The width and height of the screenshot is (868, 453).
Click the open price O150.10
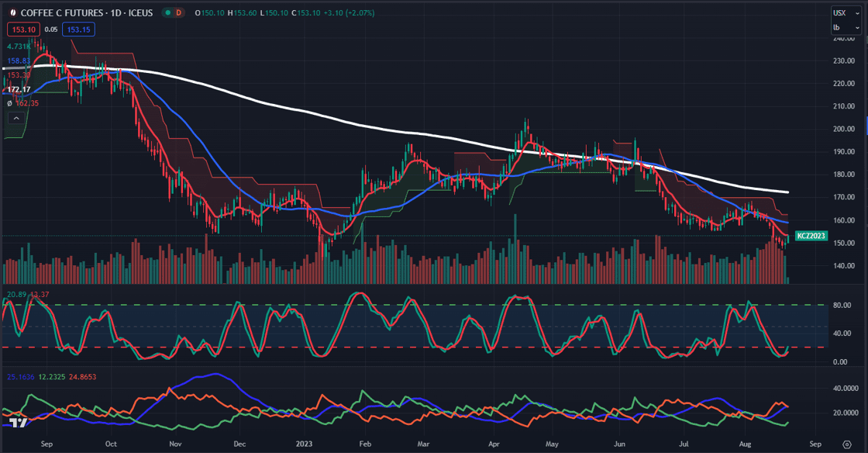pos(209,12)
